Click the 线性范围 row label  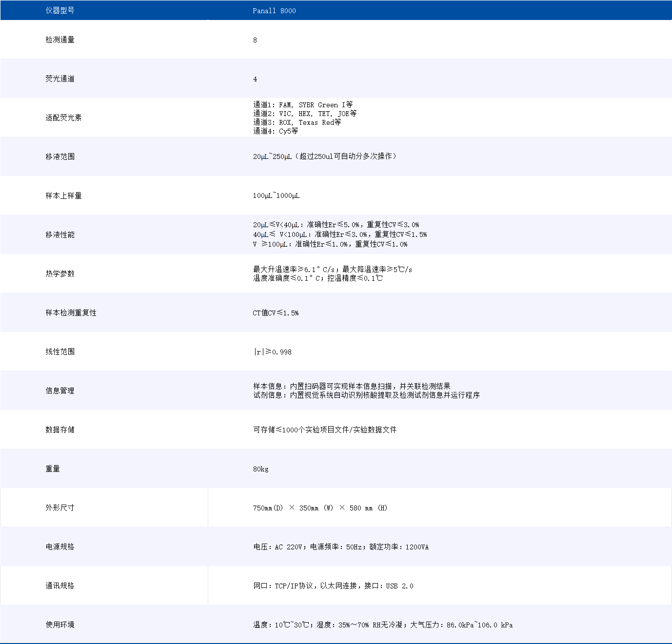60,352
